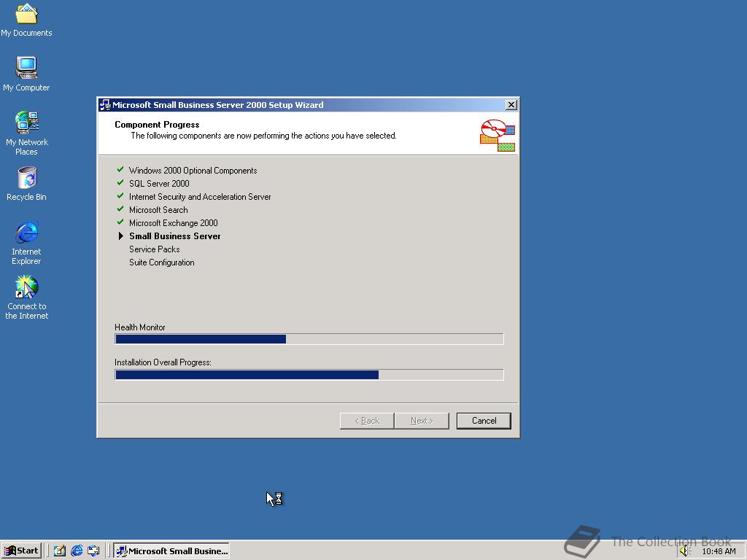Click the checkmark beside Microsoft Exchange 2000
The width and height of the screenshot is (747, 560).
(120, 222)
